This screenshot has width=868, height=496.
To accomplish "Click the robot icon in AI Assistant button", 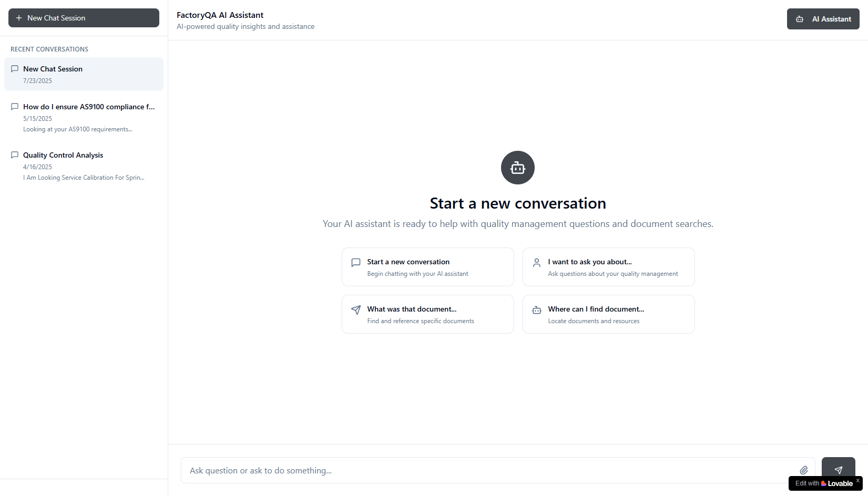I will point(800,19).
